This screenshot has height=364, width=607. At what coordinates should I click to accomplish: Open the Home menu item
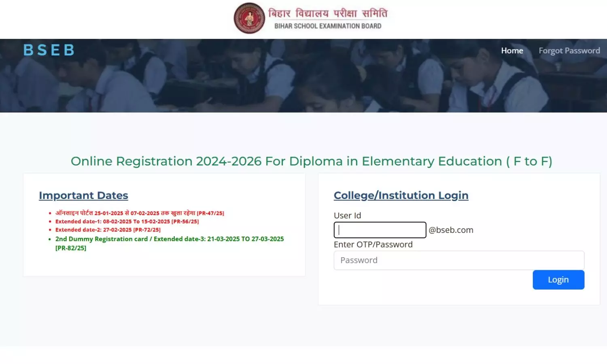pyautogui.click(x=512, y=51)
